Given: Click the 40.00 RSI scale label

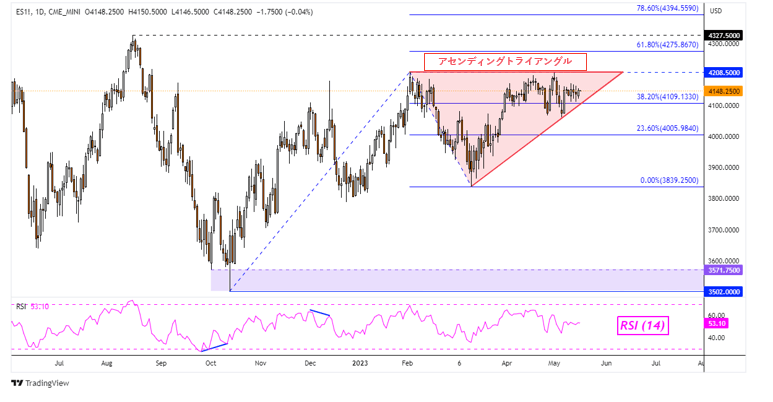Looking at the screenshot, I should [x=717, y=338].
